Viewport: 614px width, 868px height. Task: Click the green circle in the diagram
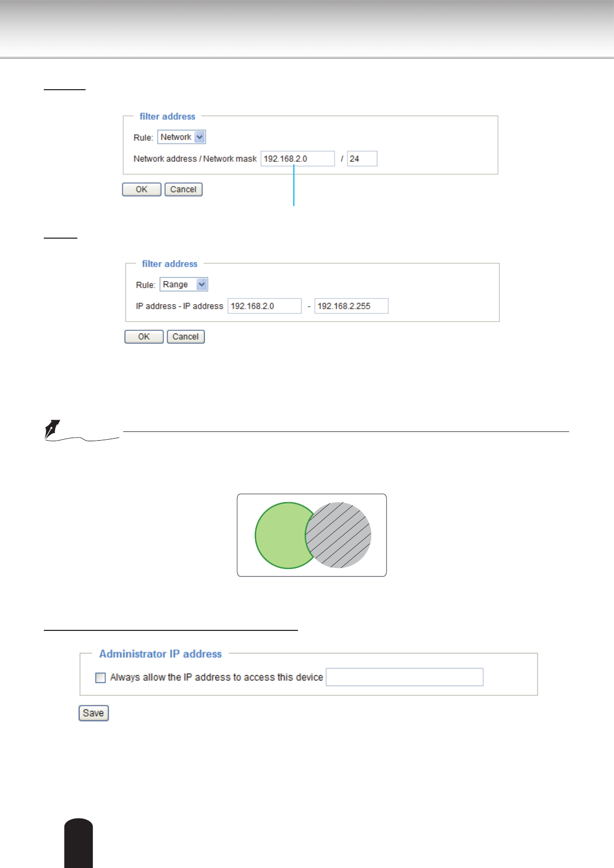point(281,536)
